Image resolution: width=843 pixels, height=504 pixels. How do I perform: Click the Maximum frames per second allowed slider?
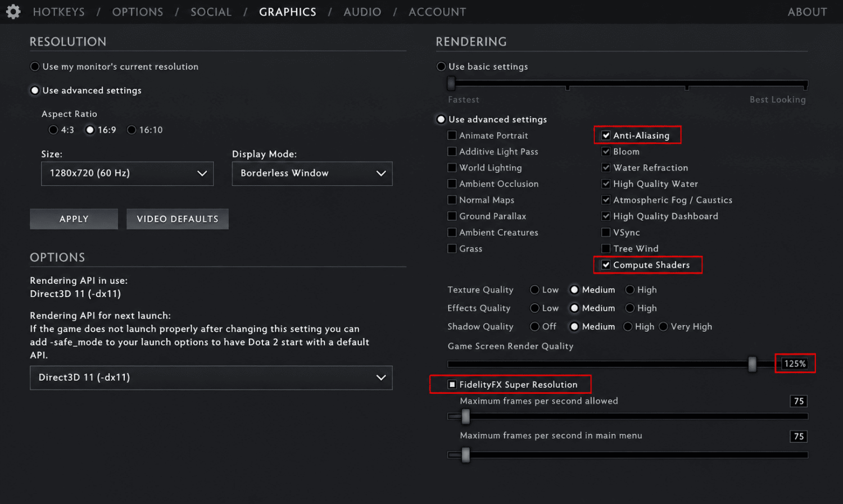click(628, 417)
